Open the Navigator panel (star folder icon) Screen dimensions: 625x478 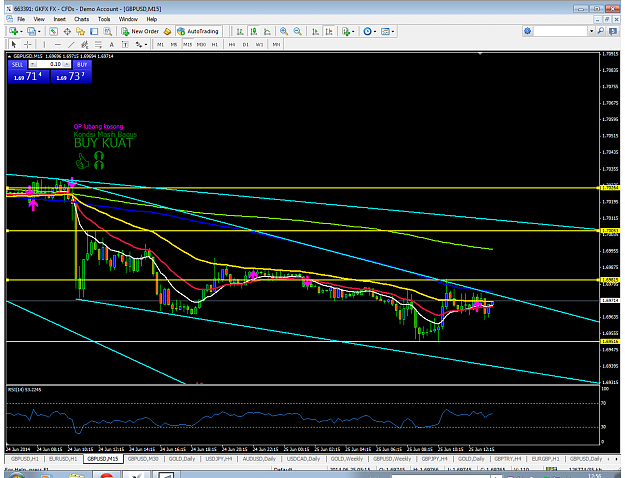(x=81, y=31)
